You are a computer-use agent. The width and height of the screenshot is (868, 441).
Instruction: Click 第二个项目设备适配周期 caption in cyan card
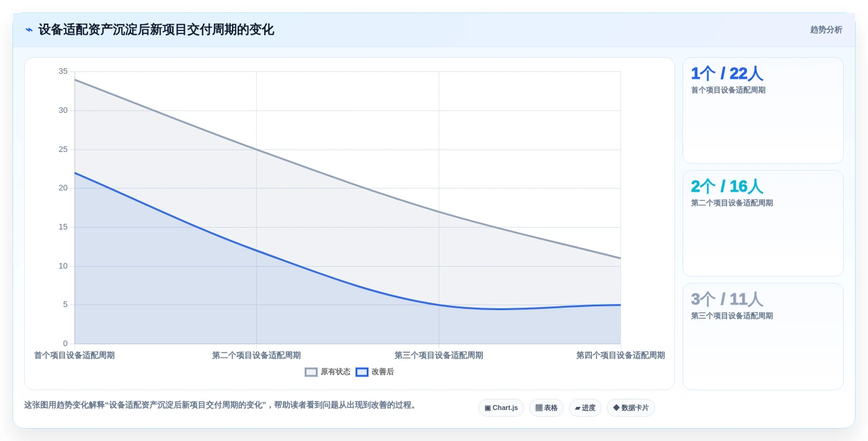point(732,203)
